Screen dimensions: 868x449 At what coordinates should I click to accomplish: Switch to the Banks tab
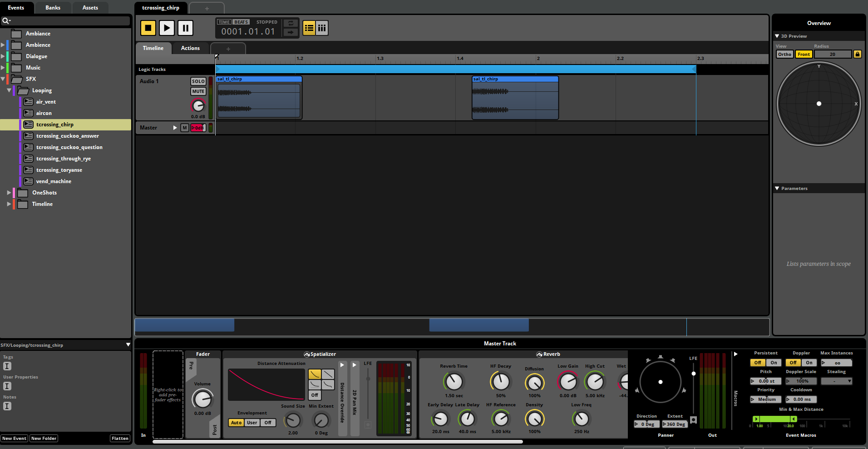coord(53,8)
